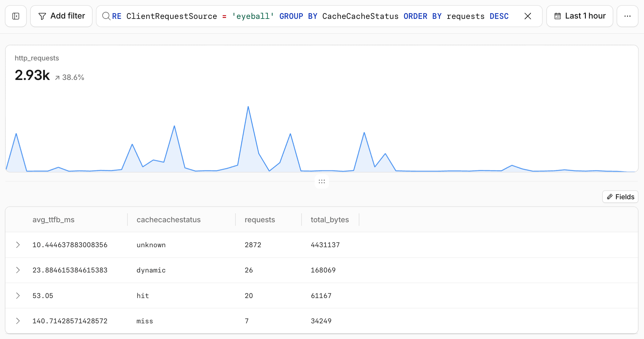Grab the panel resize handle dots
The image size is (644, 339).
322,181
